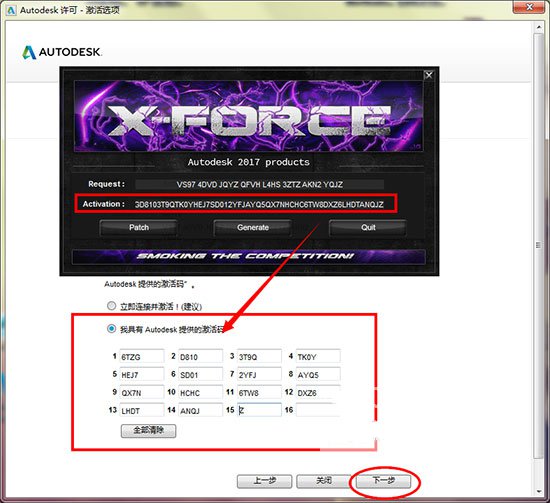Go back with the 上一步 button
This screenshot has width=550, height=503.
[264, 481]
